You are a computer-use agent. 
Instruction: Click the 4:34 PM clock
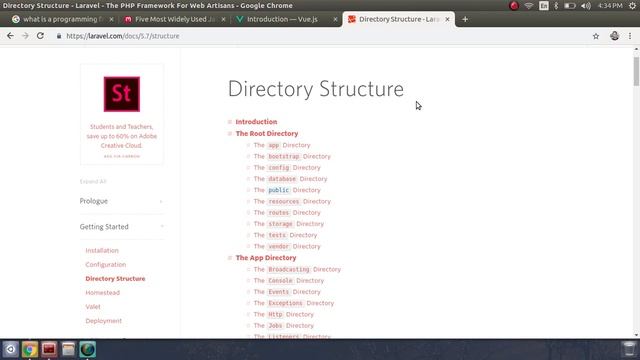pyautogui.click(x=610, y=6)
